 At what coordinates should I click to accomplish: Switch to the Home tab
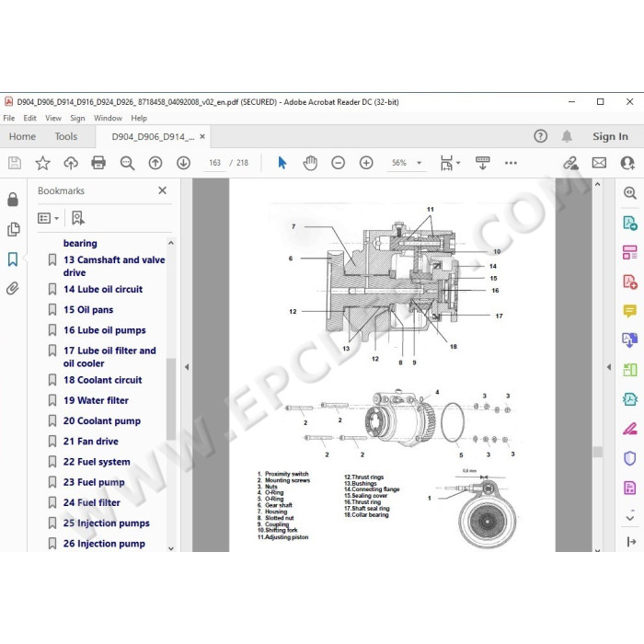[x=22, y=136]
